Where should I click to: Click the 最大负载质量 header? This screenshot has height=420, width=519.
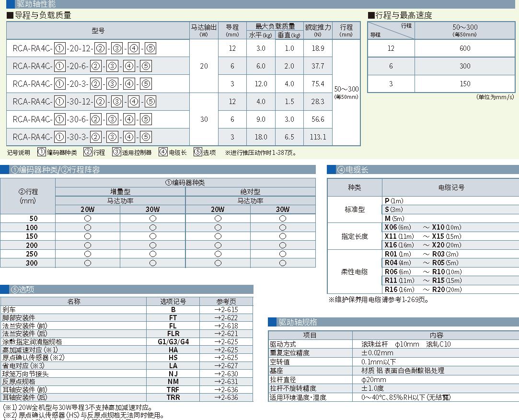pyautogui.click(x=275, y=26)
